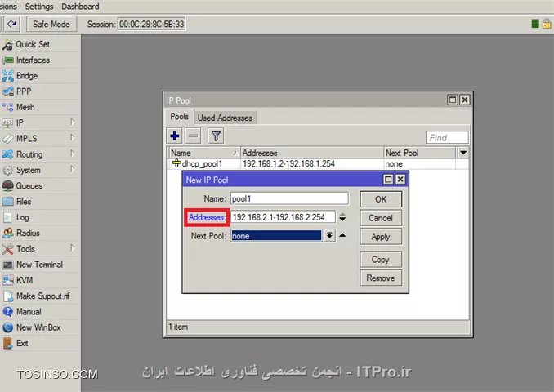Image resolution: width=554 pixels, height=392 pixels.
Task: Select the dhcp_pool1 row
Action: (x=318, y=164)
